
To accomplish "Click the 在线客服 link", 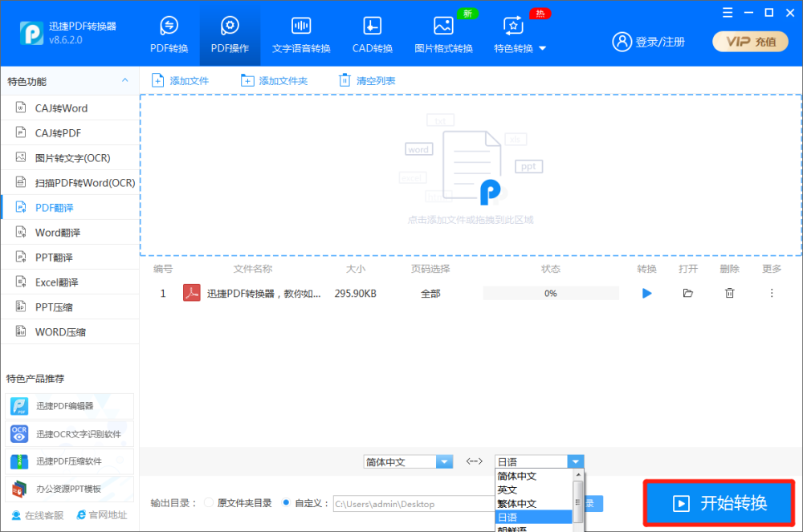I will click(38, 515).
